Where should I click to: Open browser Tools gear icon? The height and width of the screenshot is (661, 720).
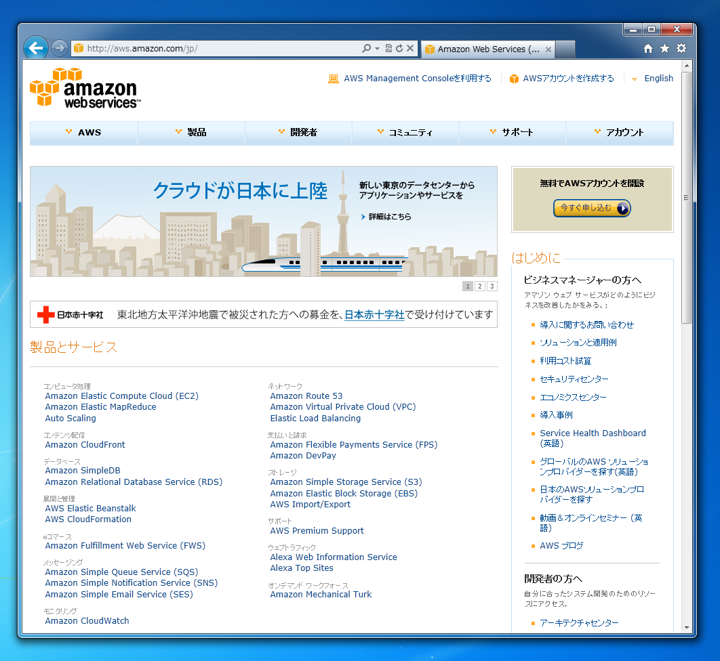coord(681,48)
